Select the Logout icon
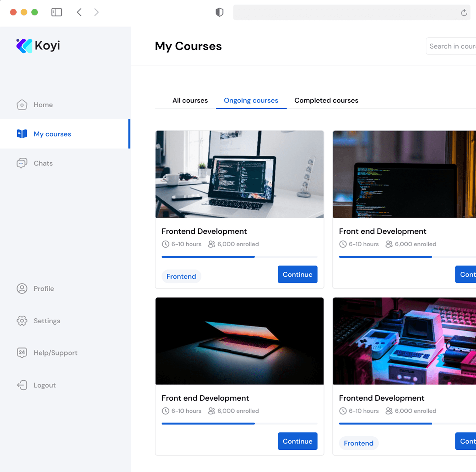476x472 pixels. coord(22,385)
